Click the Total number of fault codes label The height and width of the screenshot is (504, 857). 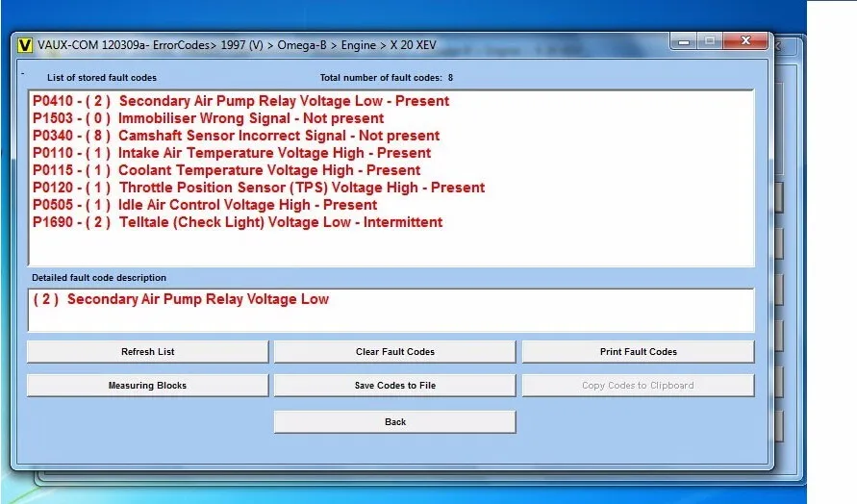click(387, 78)
